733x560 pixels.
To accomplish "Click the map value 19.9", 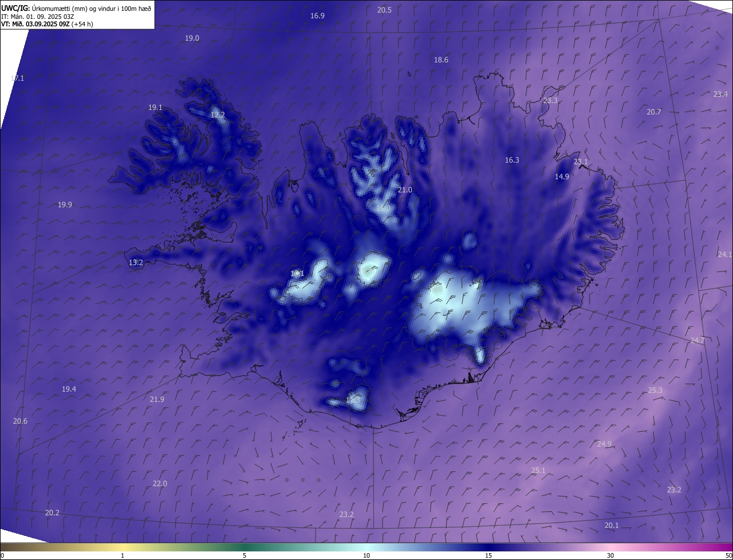I will click(65, 205).
